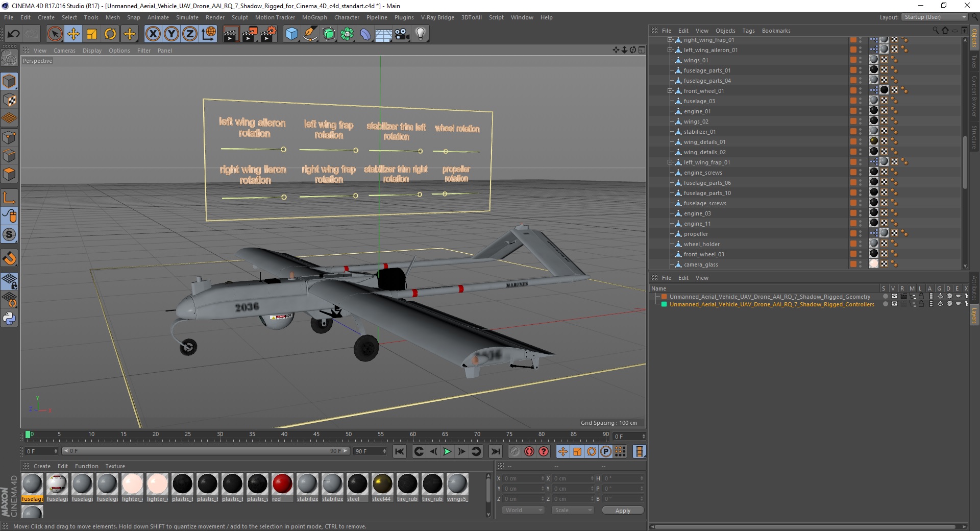Open the MoGraph menu
This screenshot has width=980, height=531.
(x=314, y=17)
